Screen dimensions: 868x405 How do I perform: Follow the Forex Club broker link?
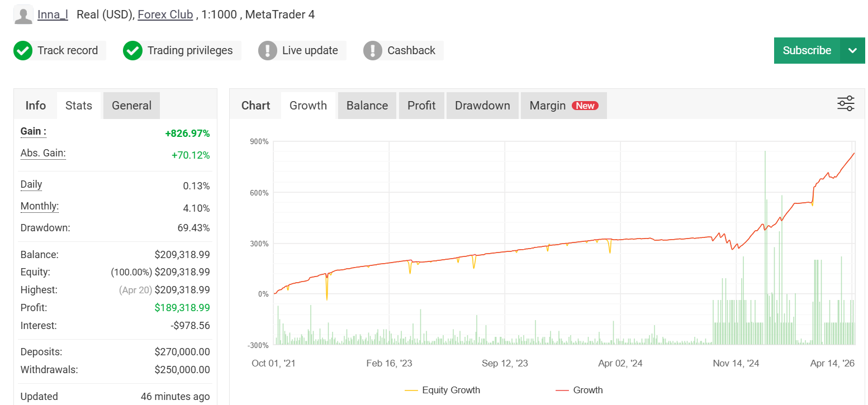165,15
